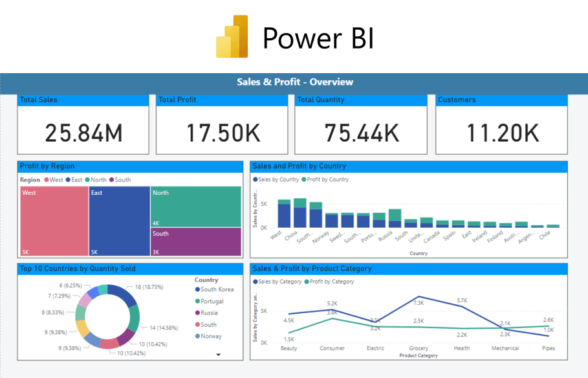Select the West tile in the treemap
Viewport: 588px width, 378px height.
54,221
